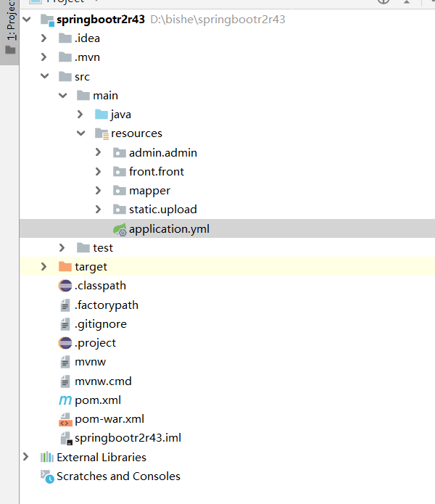Collapse the resources folder arrow
This screenshot has height=504, width=435.
[x=80, y=133]
